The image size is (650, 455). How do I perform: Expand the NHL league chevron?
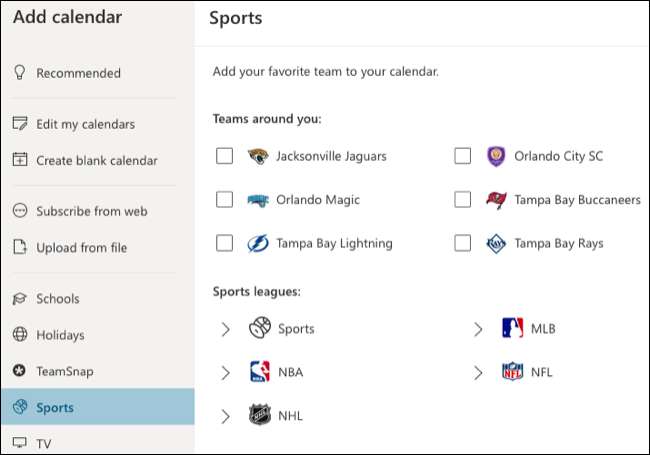225,416
